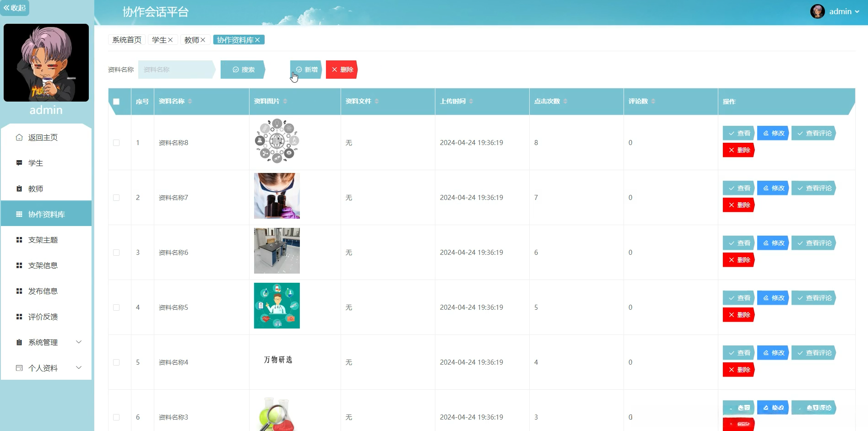Screen dimensions: 868x431
Task: Open the thumbnail image of 资料名称8
Action: [x=277, y=141]
